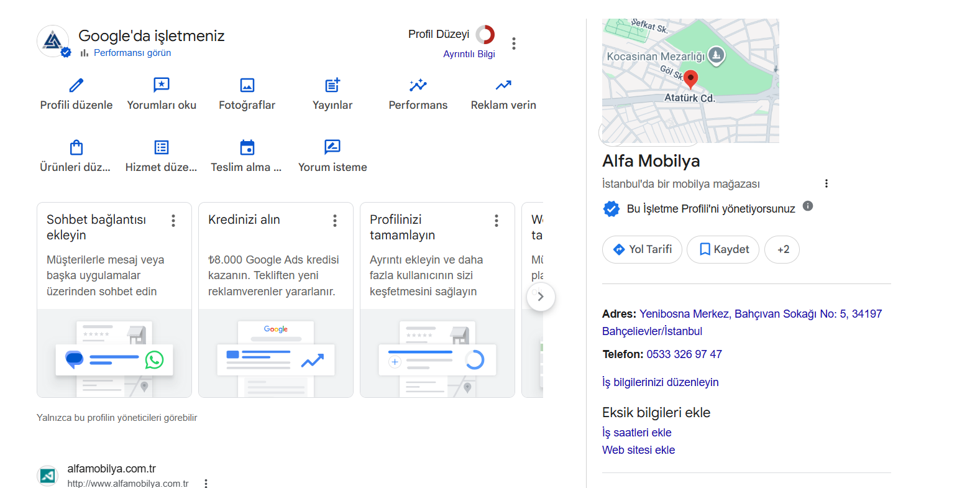
Task: Click Performansı görün link
Action: (132, 53)
